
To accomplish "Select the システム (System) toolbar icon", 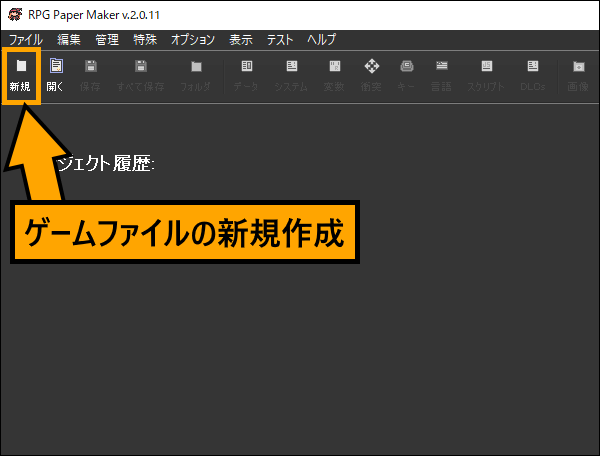I will 291,75.
